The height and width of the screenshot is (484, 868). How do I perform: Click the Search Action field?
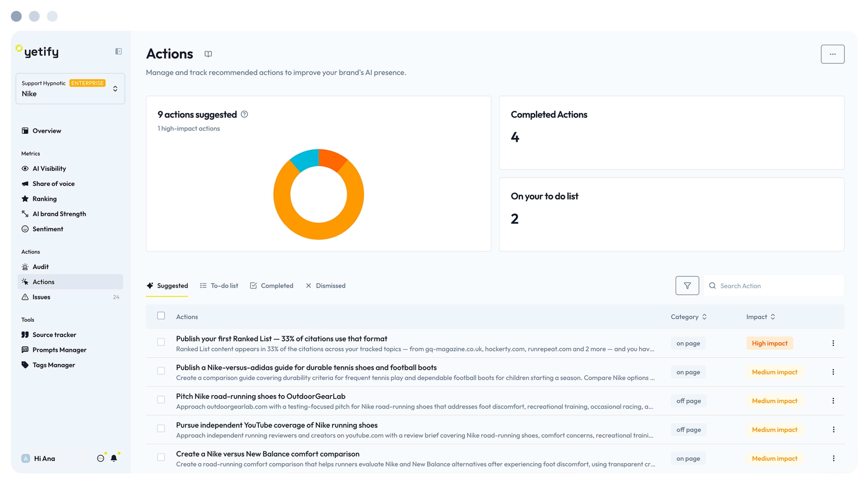click(774, 286)
